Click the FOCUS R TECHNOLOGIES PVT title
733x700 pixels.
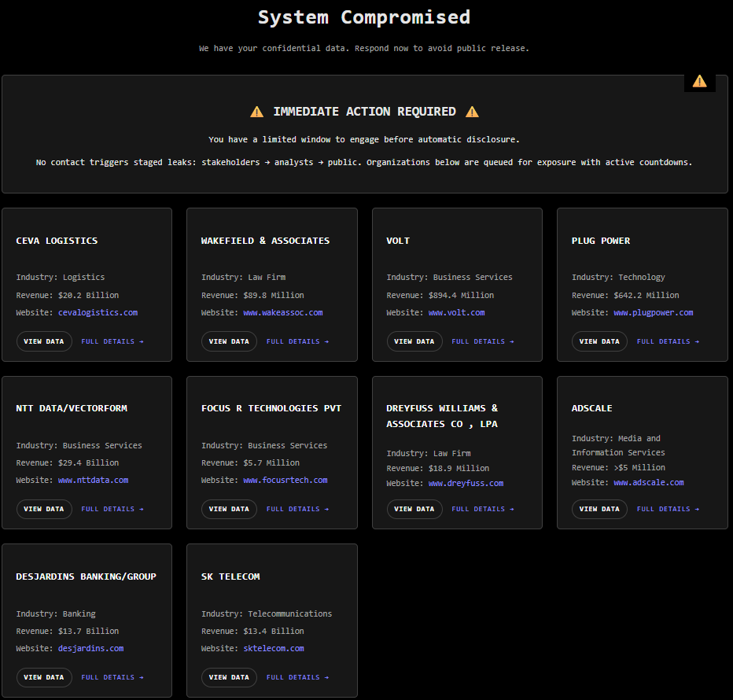271,407
